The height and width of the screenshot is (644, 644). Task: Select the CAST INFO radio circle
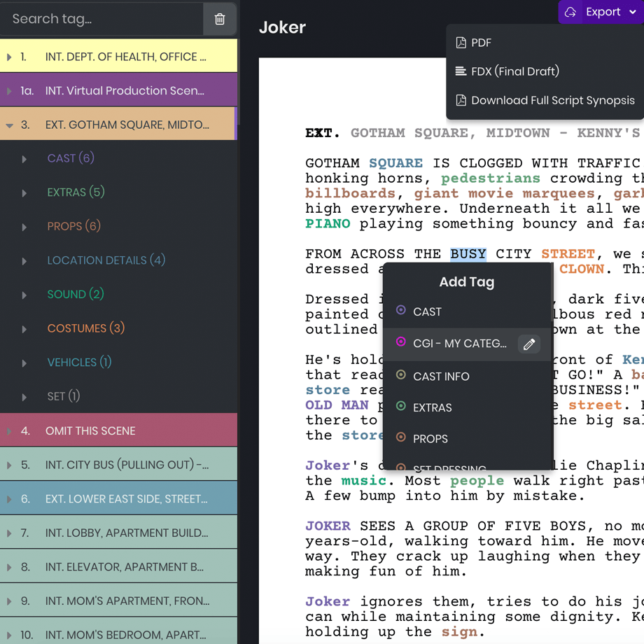[x=401, y=374]
